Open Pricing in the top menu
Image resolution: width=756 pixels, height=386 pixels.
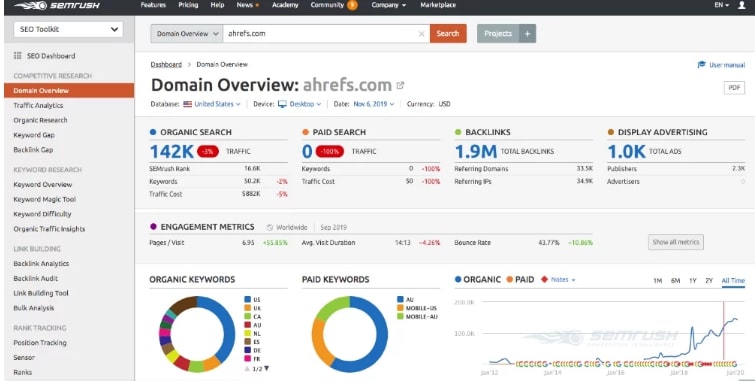(188, 5)
